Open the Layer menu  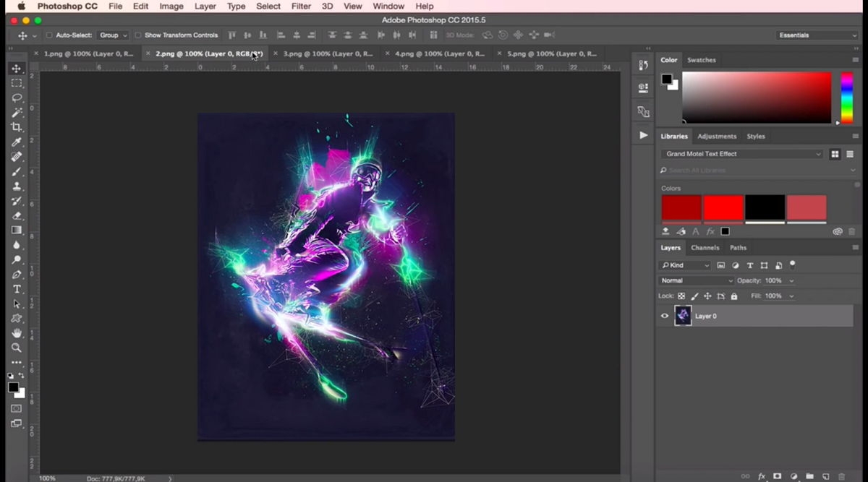(x=205, y=6)
